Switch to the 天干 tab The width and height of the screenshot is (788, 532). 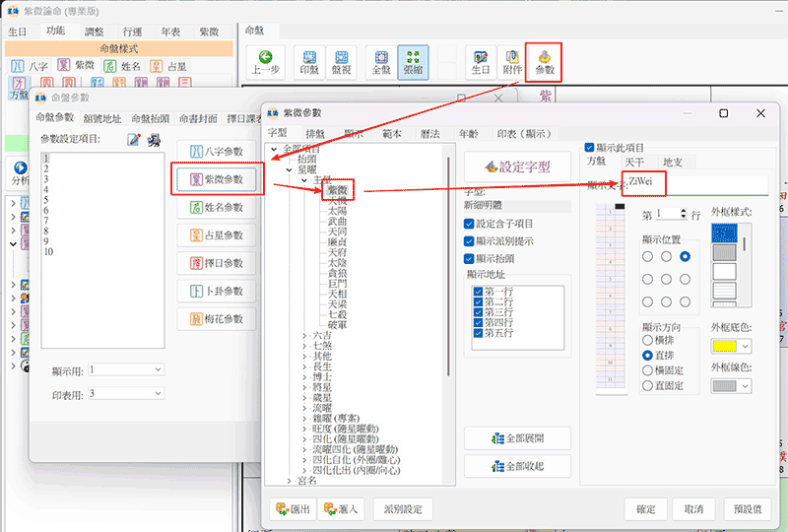[x=634, y=162]
